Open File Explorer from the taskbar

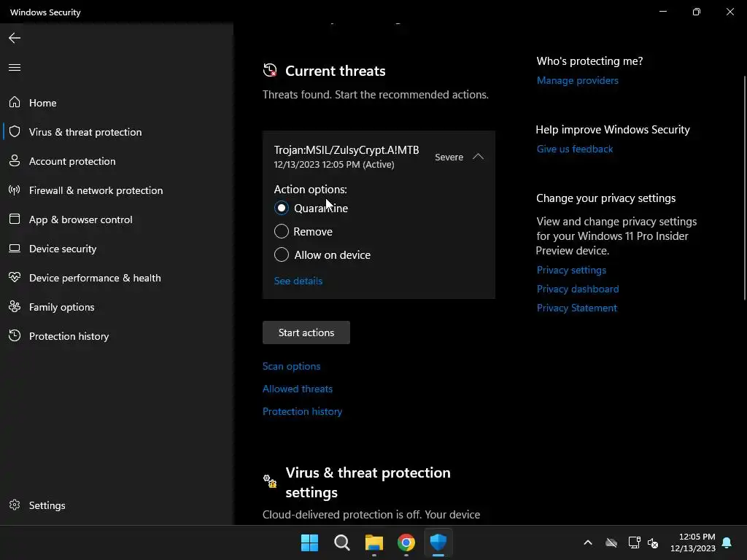374,542
